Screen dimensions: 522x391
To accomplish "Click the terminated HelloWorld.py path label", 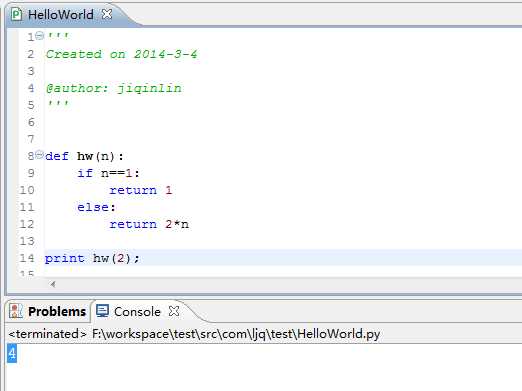I will coord(194,334).
